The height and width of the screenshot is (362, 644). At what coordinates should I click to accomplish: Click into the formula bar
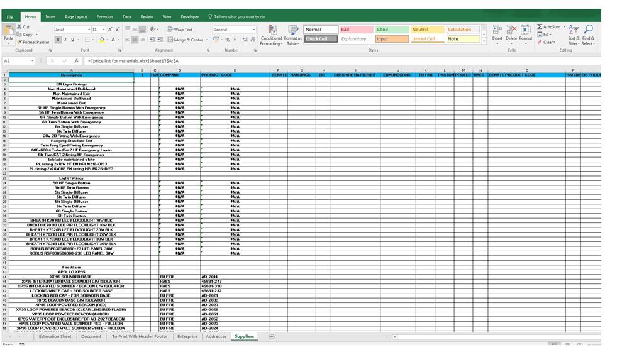343,61
